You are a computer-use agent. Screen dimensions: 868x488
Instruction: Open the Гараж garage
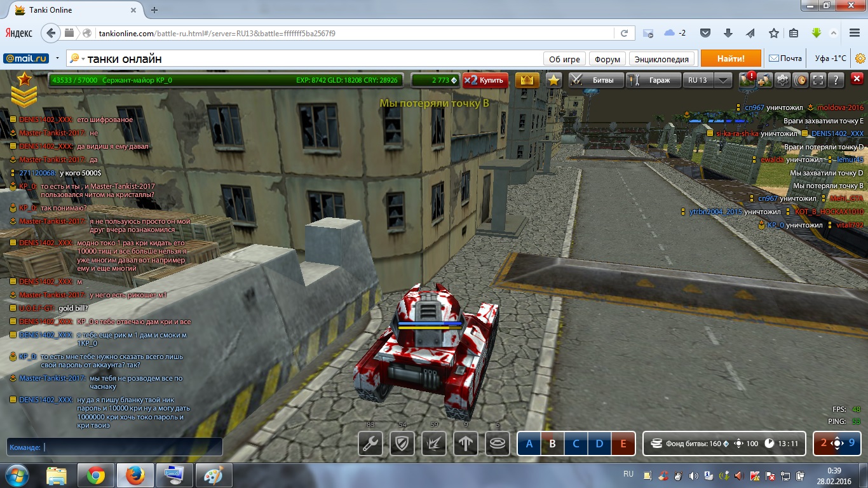click(x=653, y=80)
